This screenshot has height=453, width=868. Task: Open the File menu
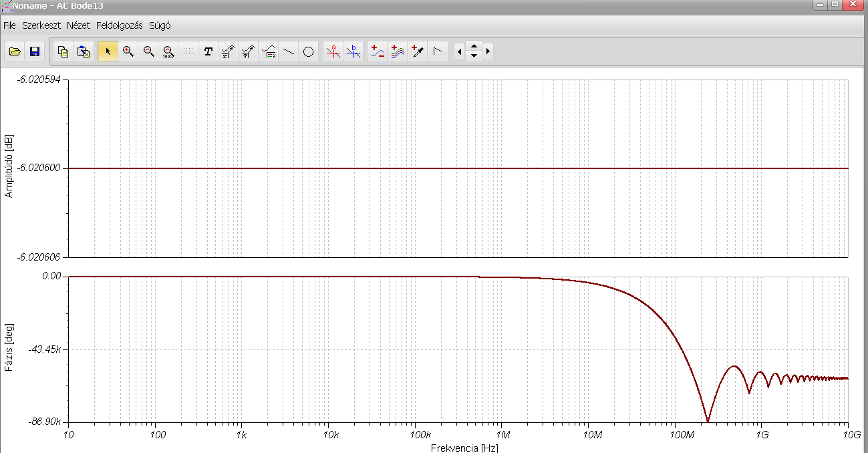(x=9, y=25)
